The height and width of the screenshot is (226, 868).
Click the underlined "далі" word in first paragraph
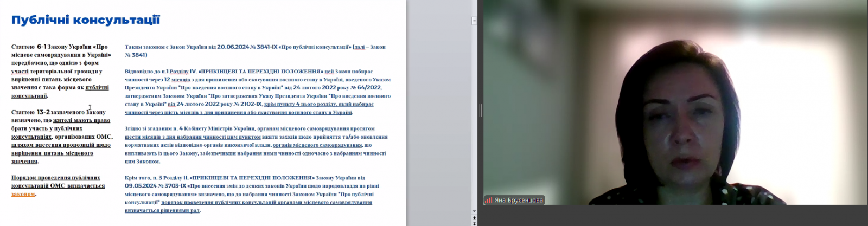point(359,47)
